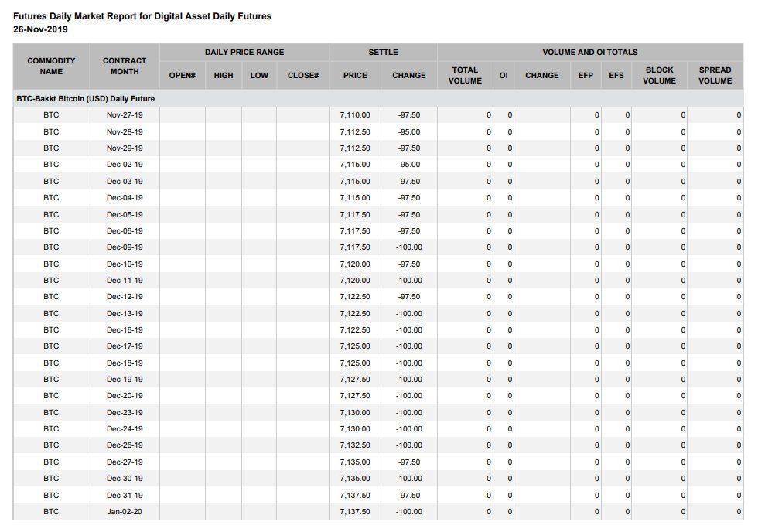Click the OI column header
The width and height of the screenshot is (758, 532).
(x=504, y=75)
